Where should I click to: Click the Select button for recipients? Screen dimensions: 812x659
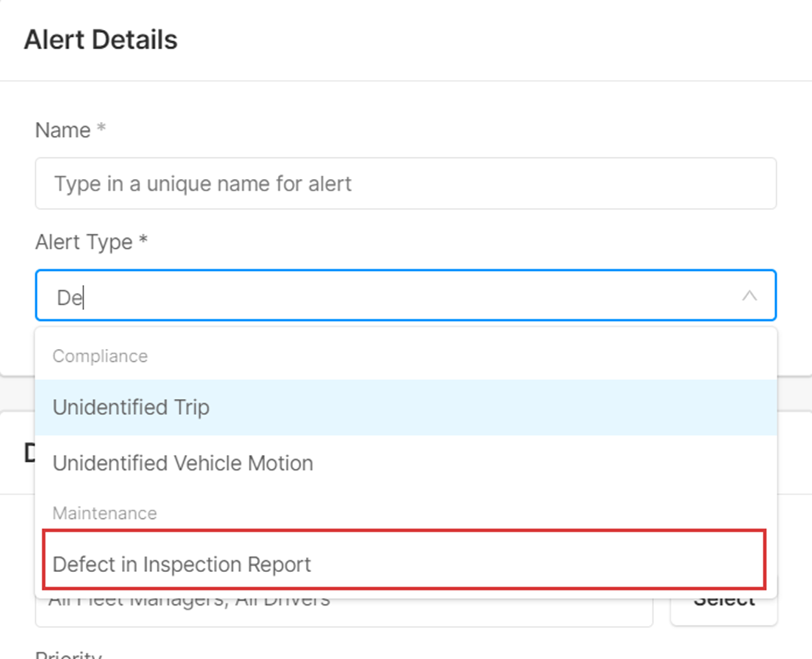(x=723, y=599)
